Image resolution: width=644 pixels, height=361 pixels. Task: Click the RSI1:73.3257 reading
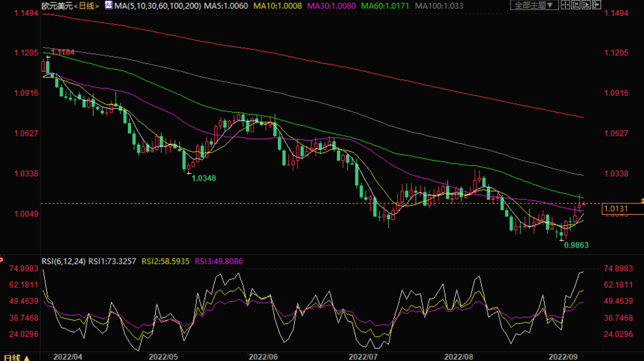point(112,261)
